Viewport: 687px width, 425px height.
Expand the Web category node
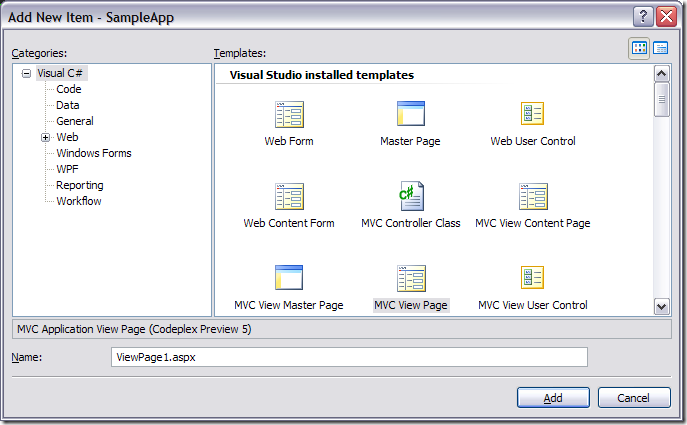coord(45,137)
